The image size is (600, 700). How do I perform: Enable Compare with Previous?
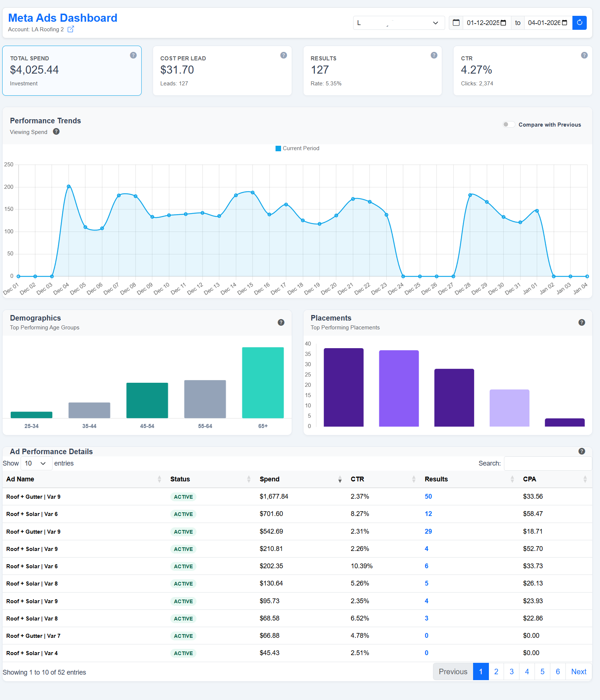tap(509, 124)
